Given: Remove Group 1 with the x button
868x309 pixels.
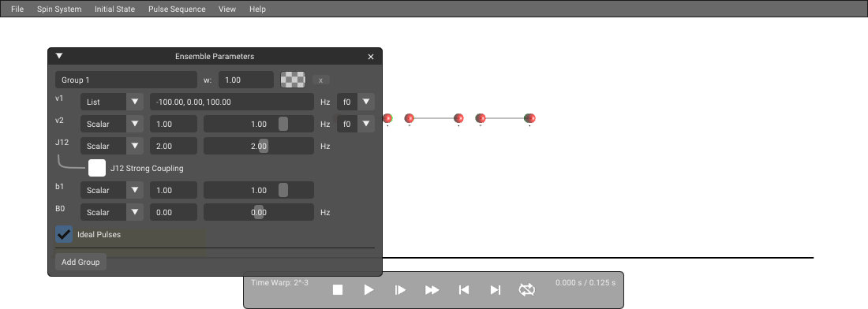Looking at the screenshot, I should coord(321,80).
